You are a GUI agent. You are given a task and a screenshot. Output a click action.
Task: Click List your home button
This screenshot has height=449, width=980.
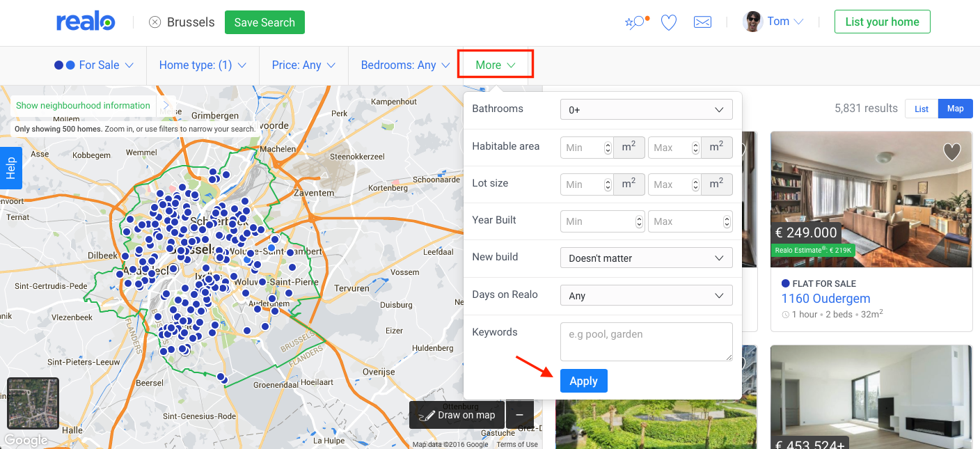tap(882, 22)
